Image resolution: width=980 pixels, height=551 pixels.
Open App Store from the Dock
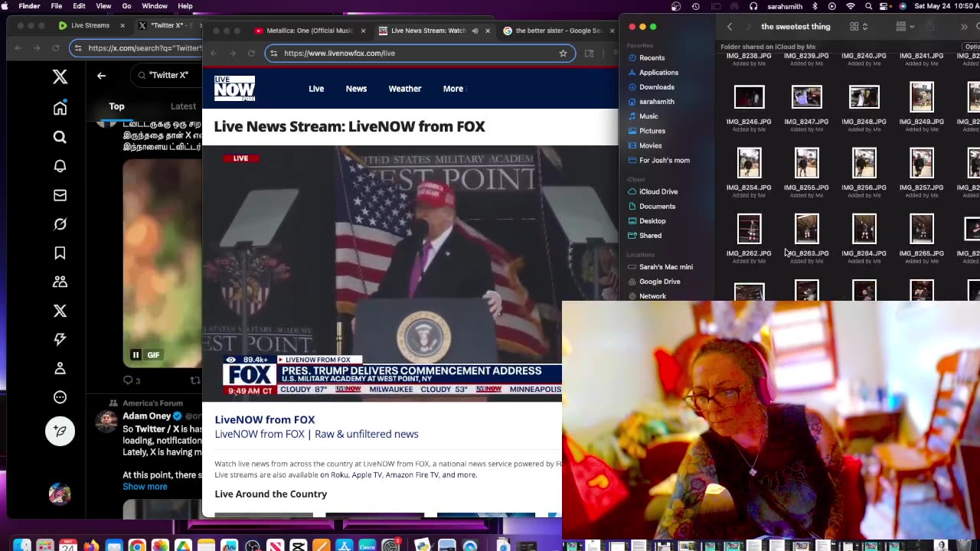point(345,546)
